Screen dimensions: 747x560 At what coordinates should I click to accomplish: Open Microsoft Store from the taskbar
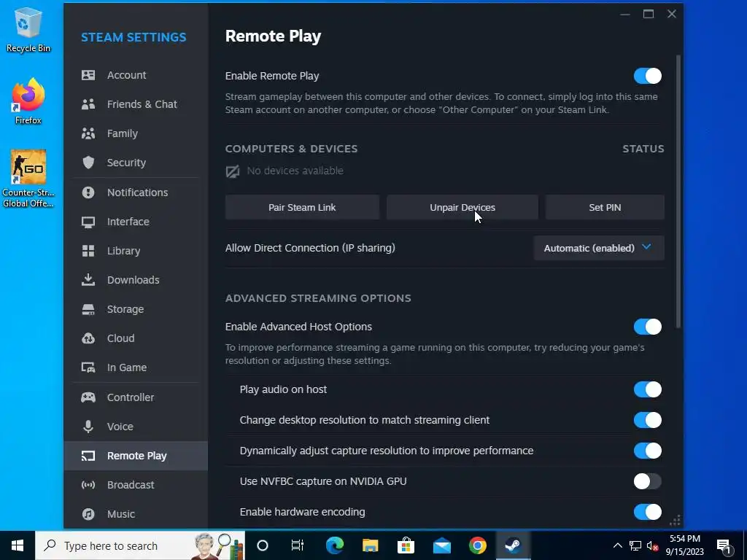(x=406, y=545)
